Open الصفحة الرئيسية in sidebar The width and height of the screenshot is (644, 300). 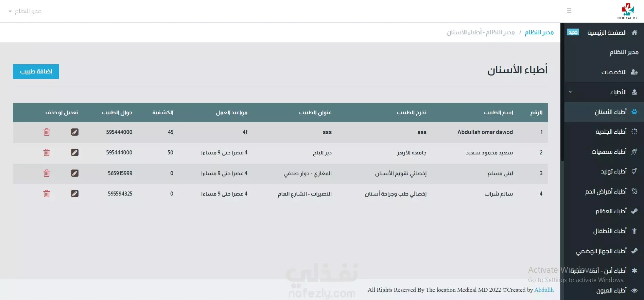click(x=607, y=33)
